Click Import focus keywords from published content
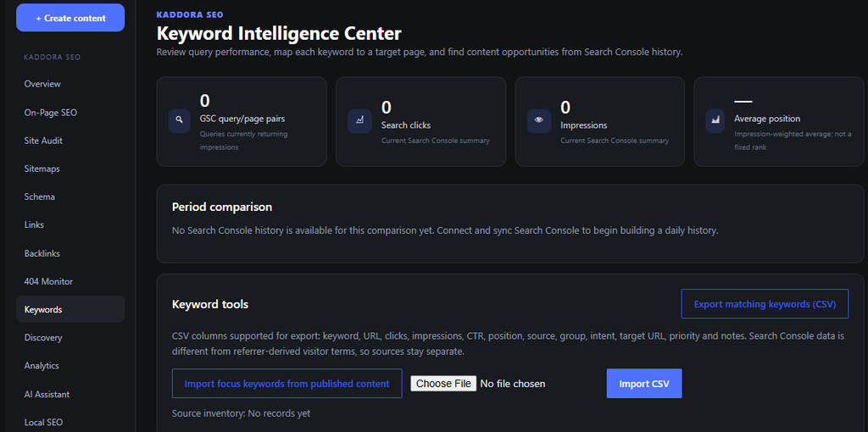 coord(287,384)
